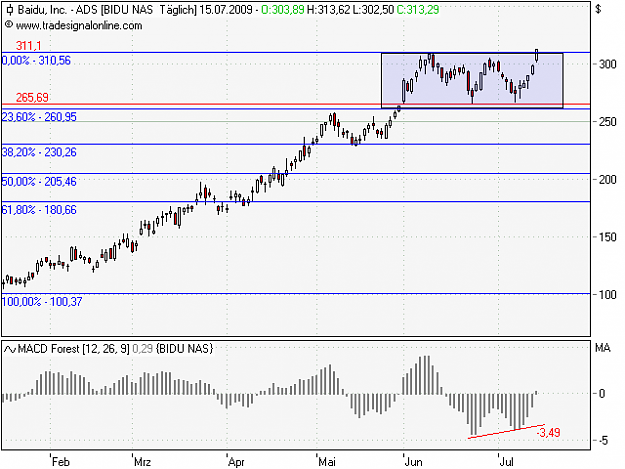Click the candlestick chart-type icon beside Baidu title
The height and width of the screenshot is (469, 625).
tap(10, 10)
